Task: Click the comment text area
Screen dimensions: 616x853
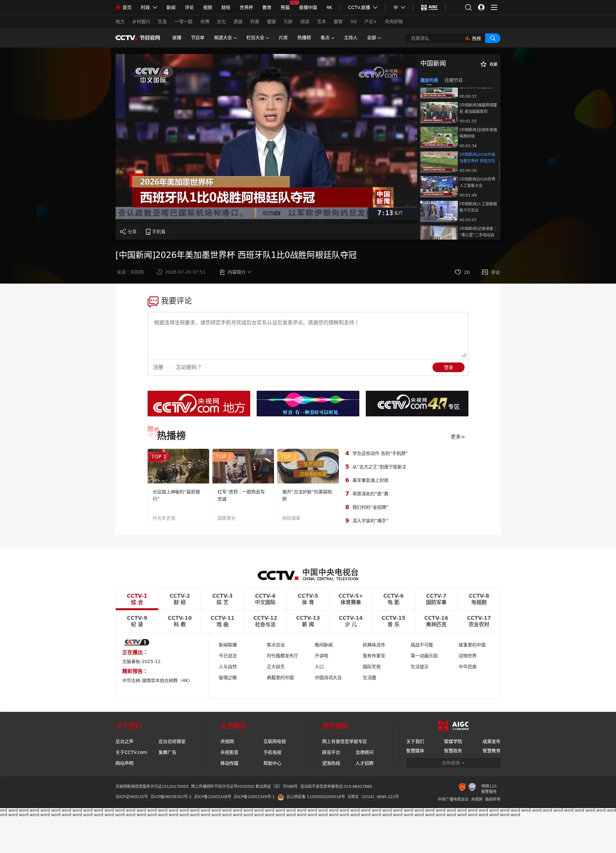Action: pyautogui.click(x=308, y=336)
